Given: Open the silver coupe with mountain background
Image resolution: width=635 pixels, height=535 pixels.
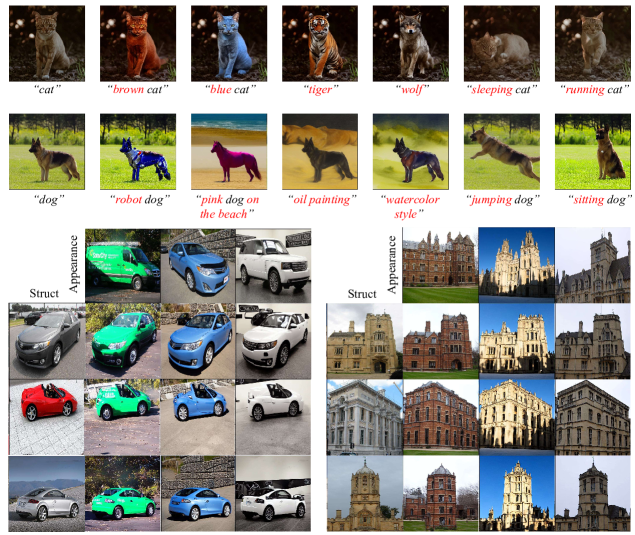Looking at the screenshot, I should point(47,493).
